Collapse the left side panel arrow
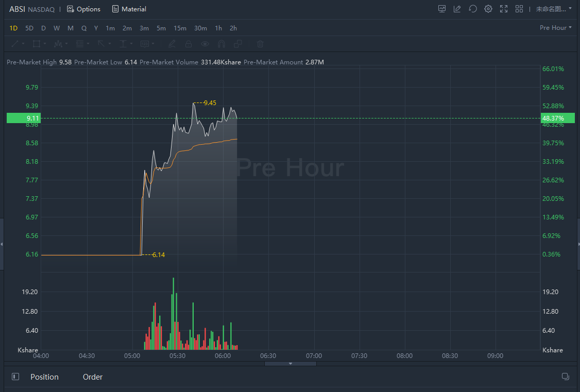The width and height of the screenshot is (580, 392). 2,244
